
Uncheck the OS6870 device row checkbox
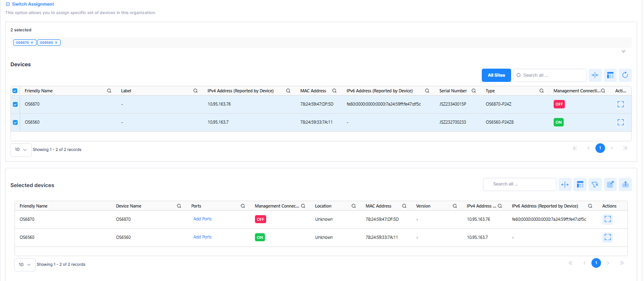(15, 104)
